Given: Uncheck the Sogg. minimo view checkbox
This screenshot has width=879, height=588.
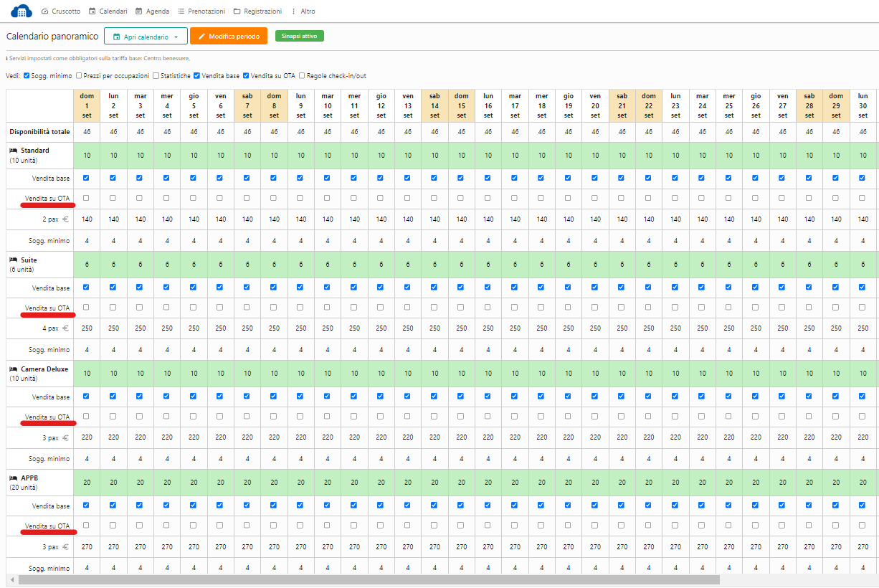Looking at the screenshot, I should [x=27, y=75].
